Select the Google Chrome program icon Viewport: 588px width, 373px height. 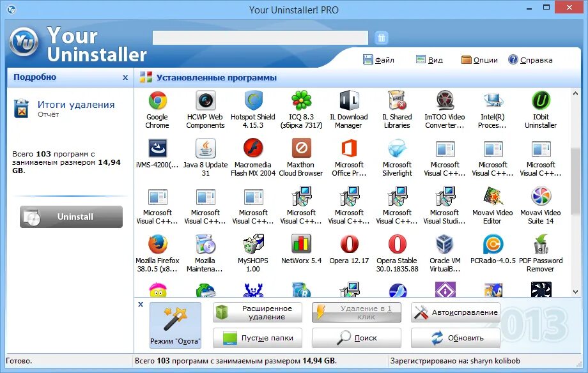click(157, 100)
